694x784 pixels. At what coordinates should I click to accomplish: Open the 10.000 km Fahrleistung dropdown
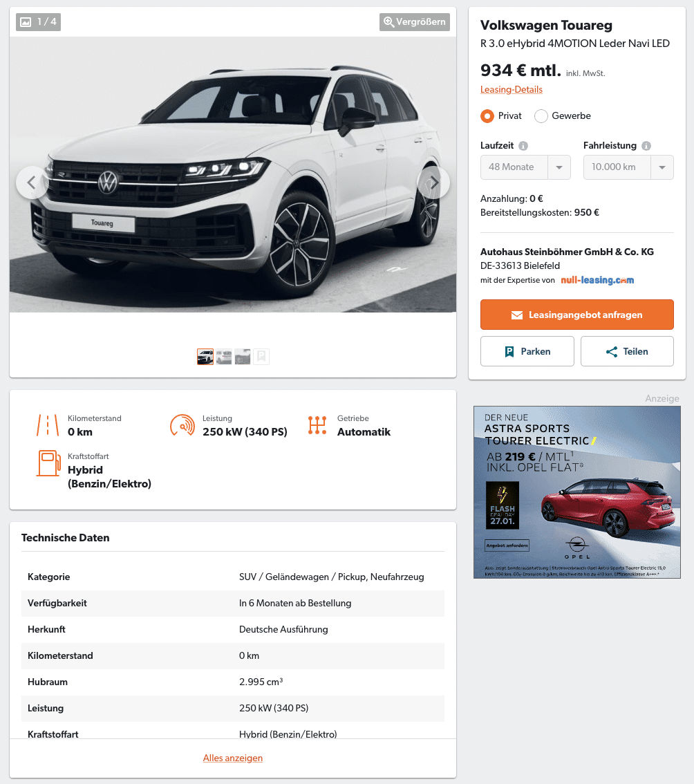pyautogui.click(x=628, y=167)
